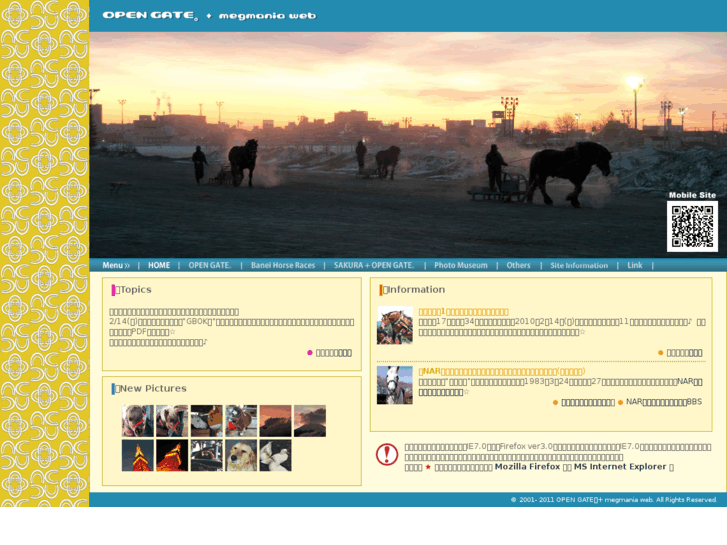Open first Tokyo Tower night thumbnail
Screen dimensions: 727x545
click(138, 455)
